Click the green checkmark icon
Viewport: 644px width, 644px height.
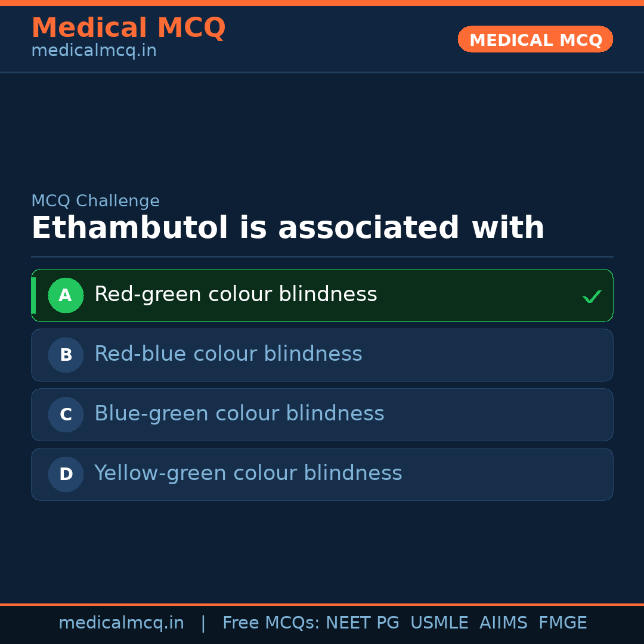click(592, 296)
